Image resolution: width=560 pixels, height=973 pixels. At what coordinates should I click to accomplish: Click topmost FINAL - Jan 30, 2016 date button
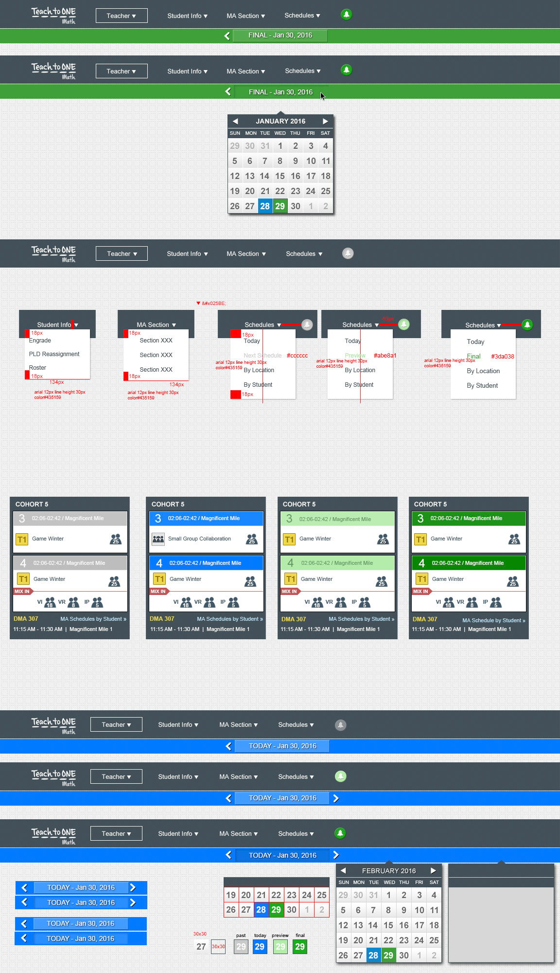(x=280, y=36)
